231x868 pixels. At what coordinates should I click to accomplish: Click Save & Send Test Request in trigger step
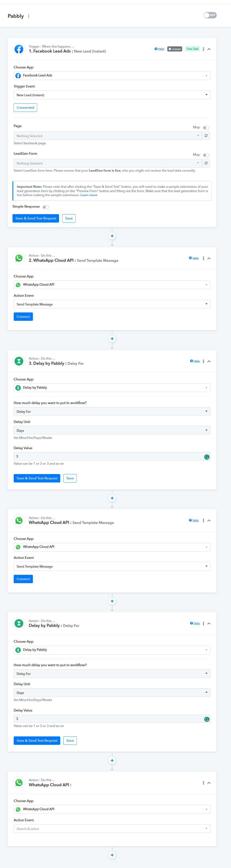(36, 218)
